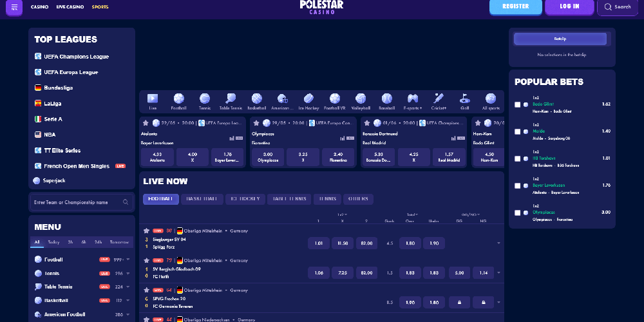Select the Cricket sport icon
The width and height of the screenshot is (644, 322).
[x=439, y=99]
